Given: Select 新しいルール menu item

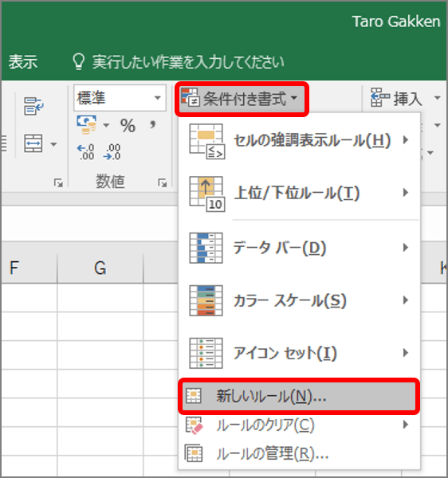Looking at the screenshot, I should tap(299, 396).
